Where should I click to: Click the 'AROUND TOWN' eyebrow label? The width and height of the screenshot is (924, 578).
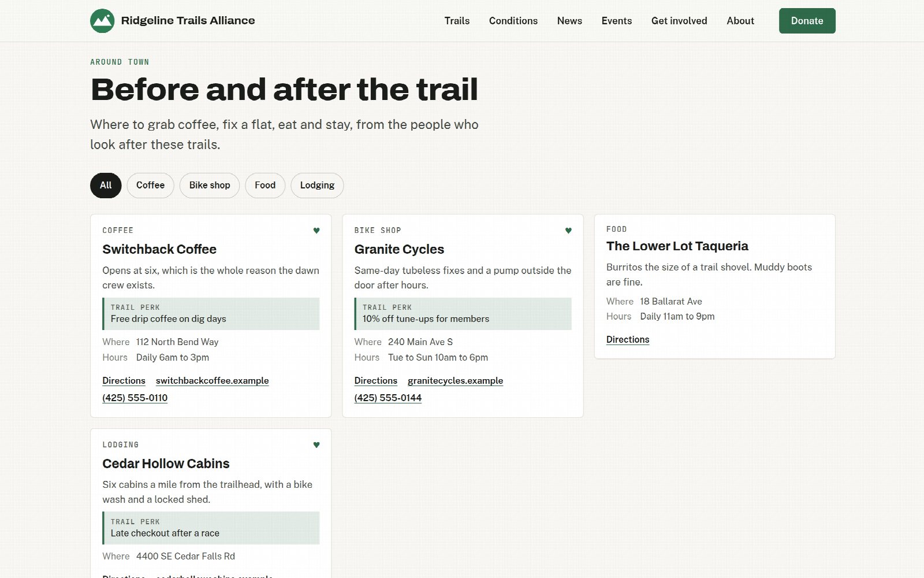point(120,62)
